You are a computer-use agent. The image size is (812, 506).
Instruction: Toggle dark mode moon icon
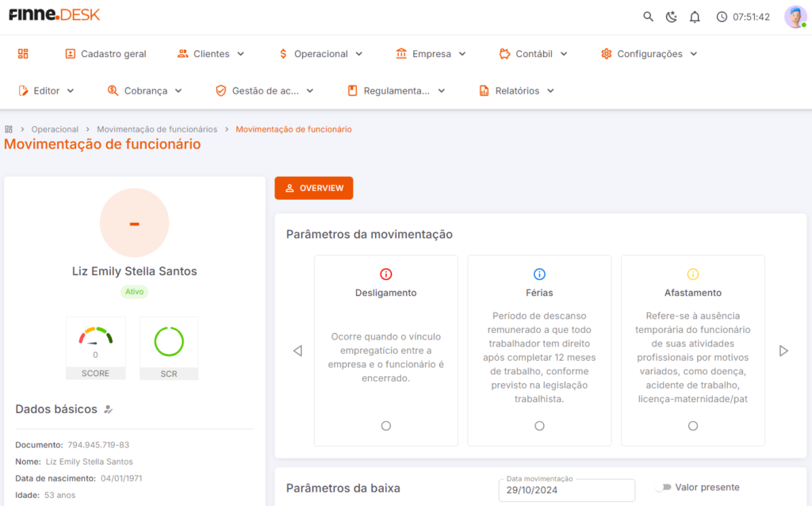(x=671, y=17)
